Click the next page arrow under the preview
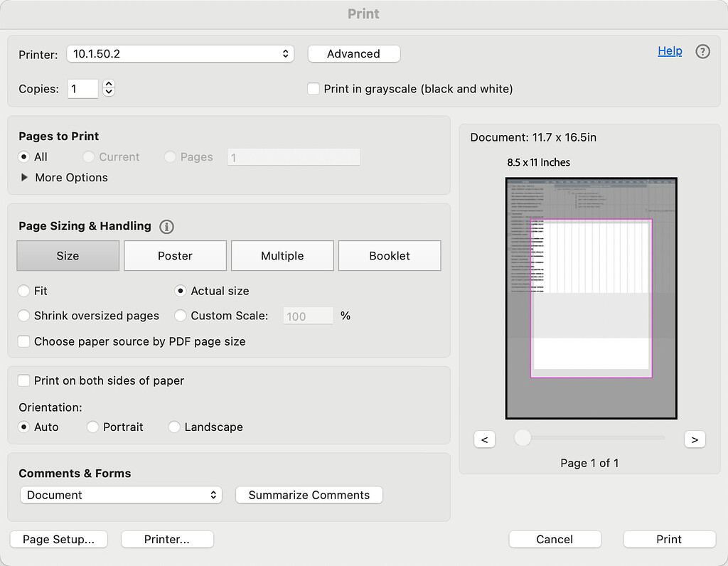Screen dimensions: 728x566 tap(695, 439)
